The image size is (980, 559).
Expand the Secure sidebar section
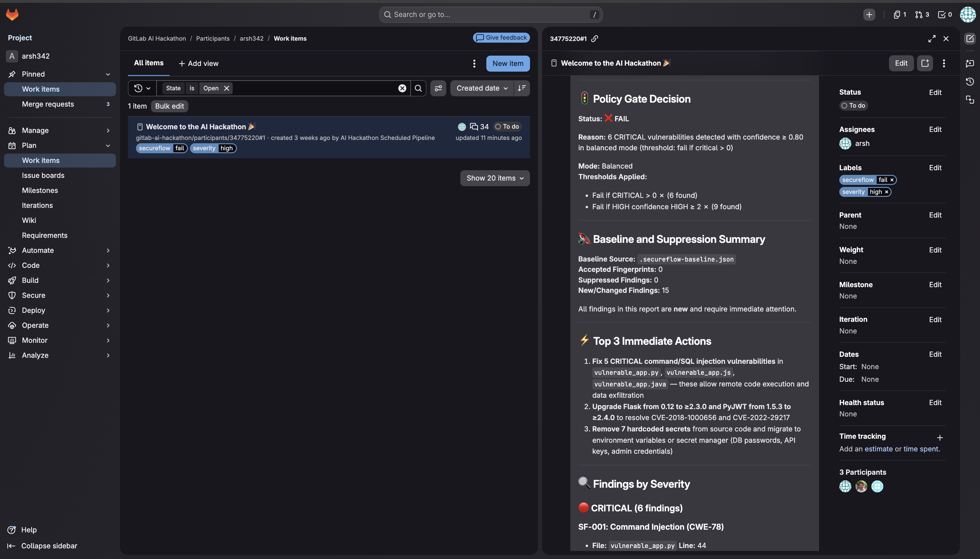point(60,295)
